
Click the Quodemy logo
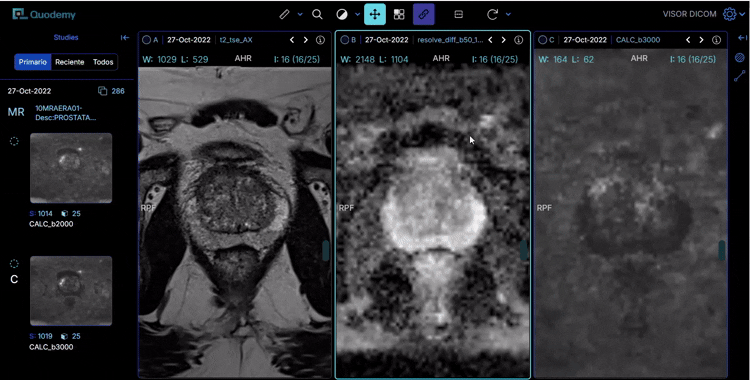click(x=44, y=14)
